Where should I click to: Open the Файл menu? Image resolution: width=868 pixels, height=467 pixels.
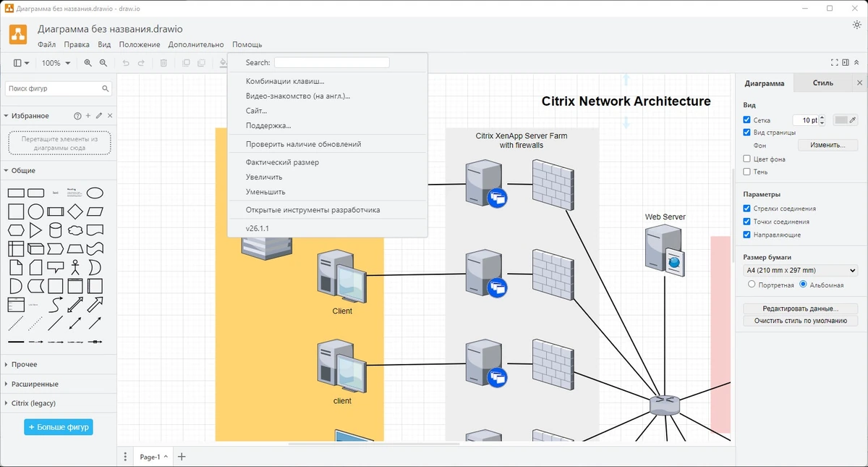47,45
